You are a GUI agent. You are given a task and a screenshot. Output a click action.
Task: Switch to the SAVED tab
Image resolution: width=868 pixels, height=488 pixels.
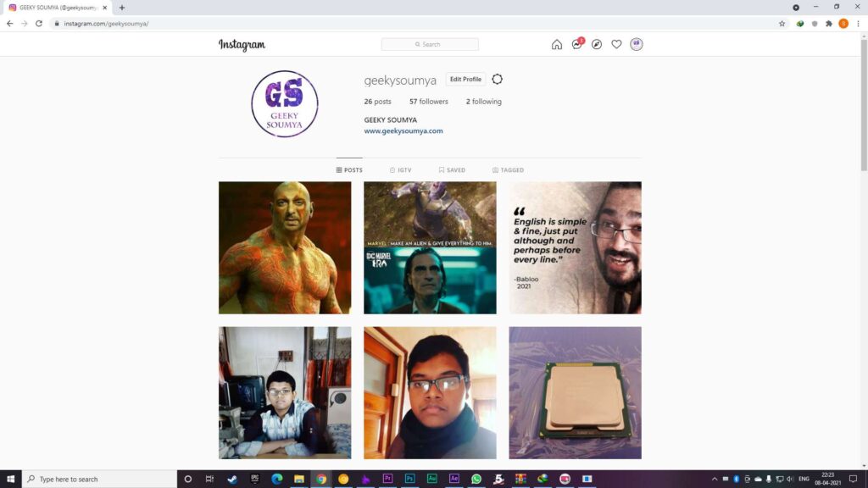pos(452,169)
